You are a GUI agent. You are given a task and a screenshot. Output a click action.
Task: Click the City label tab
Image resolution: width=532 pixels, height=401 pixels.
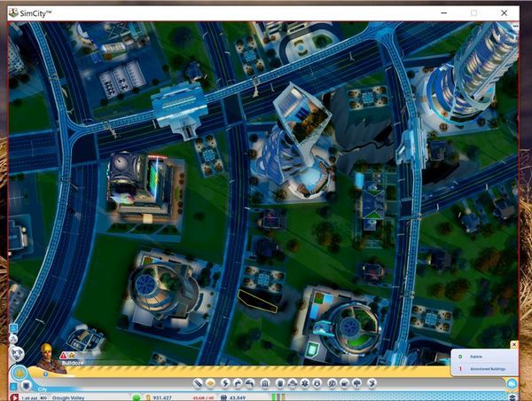(43, 389)
